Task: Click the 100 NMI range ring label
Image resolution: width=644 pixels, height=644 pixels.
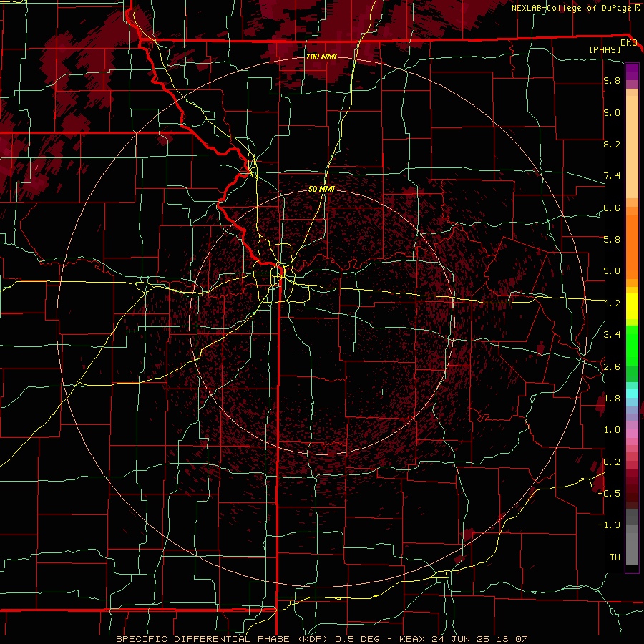Action: (321, 57)
